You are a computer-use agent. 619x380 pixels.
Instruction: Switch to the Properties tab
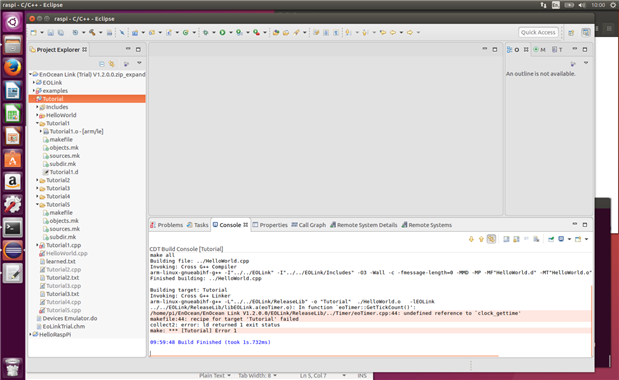coord(270,225)
